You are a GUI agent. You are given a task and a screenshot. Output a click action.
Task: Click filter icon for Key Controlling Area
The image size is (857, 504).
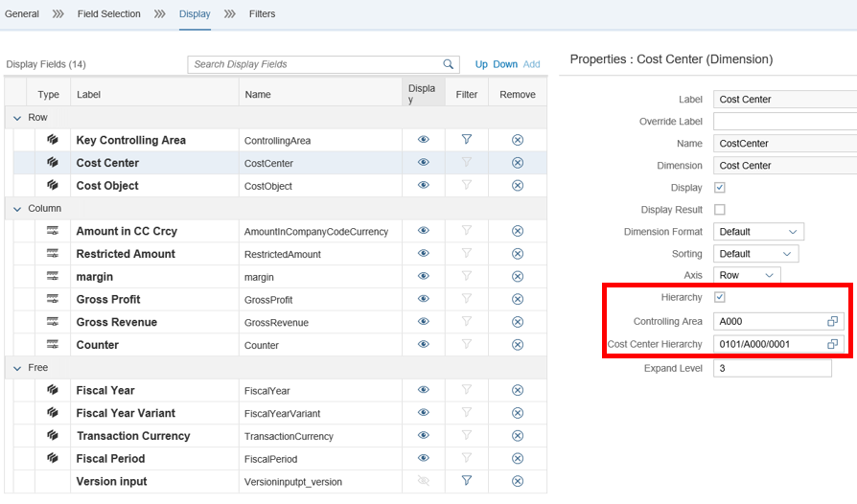[467, 139]
